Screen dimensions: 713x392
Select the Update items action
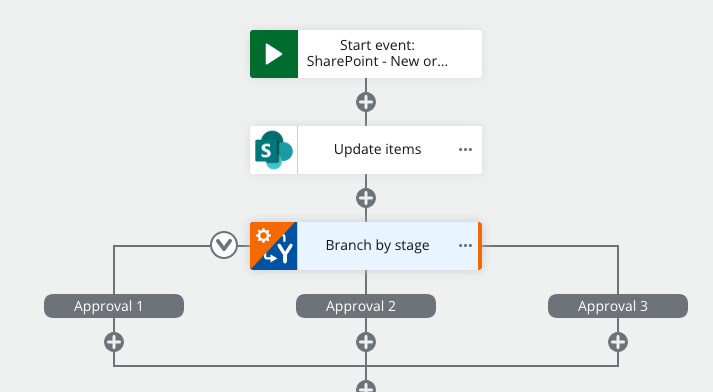pyautogui.click(x=366, y=150)
